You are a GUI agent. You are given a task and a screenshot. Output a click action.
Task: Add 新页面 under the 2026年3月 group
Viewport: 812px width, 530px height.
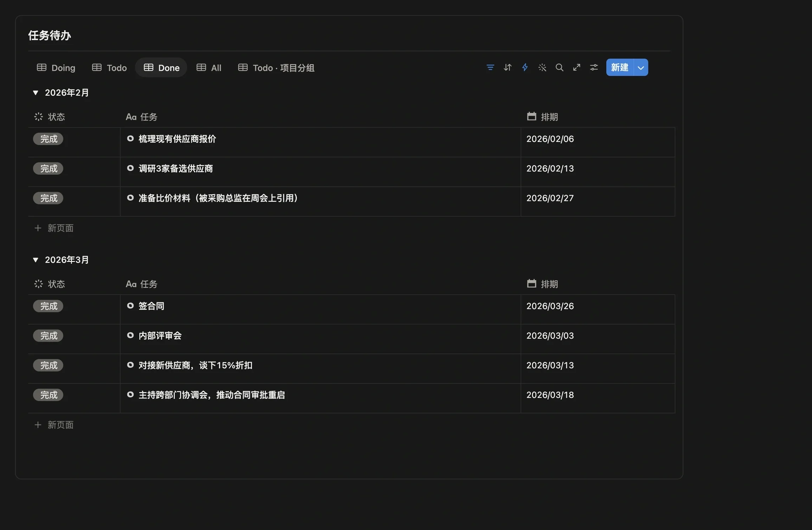point(54,425)
